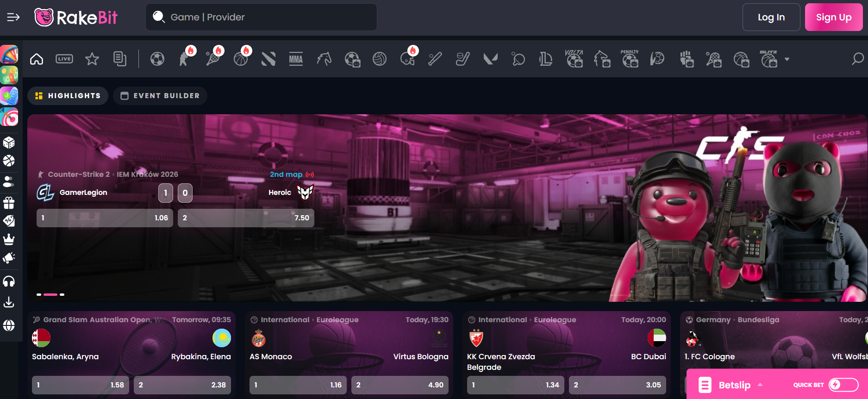The width and height of the screenshot is (868, 399).
Task: Click the Game | Provider search field
Action: click(261, 17)
